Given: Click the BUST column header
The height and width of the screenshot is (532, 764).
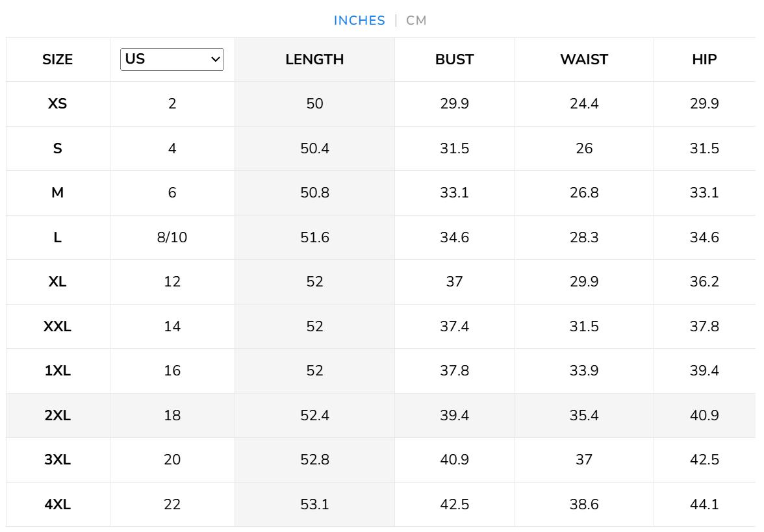Looking at the screenshot, I should click(454, 60).
